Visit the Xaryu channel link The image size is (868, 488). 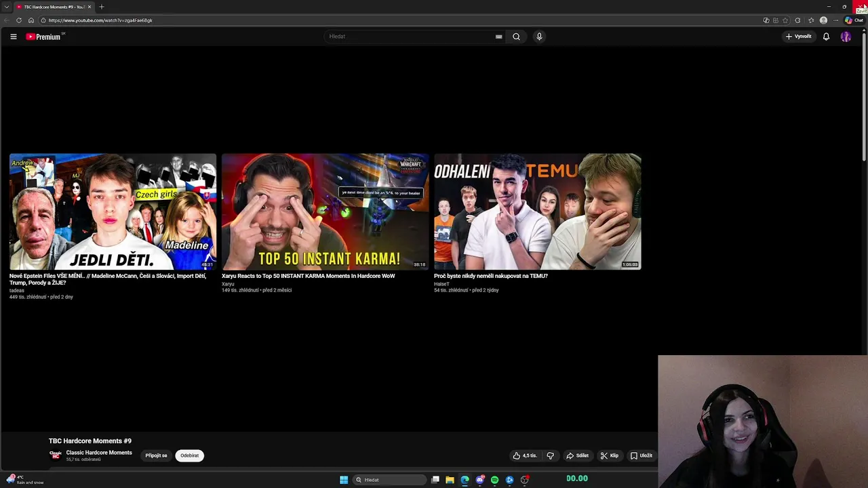228,284
